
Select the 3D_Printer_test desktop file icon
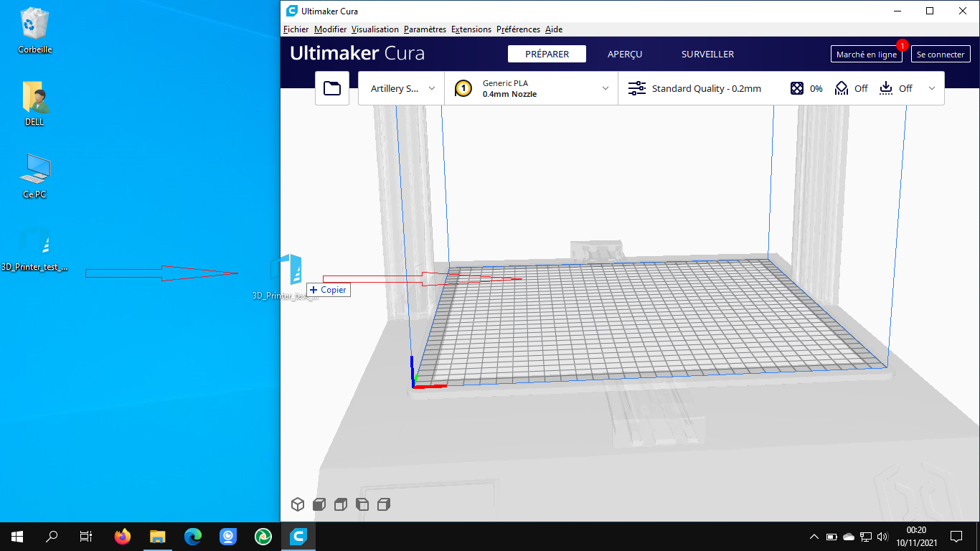(34, 249)
